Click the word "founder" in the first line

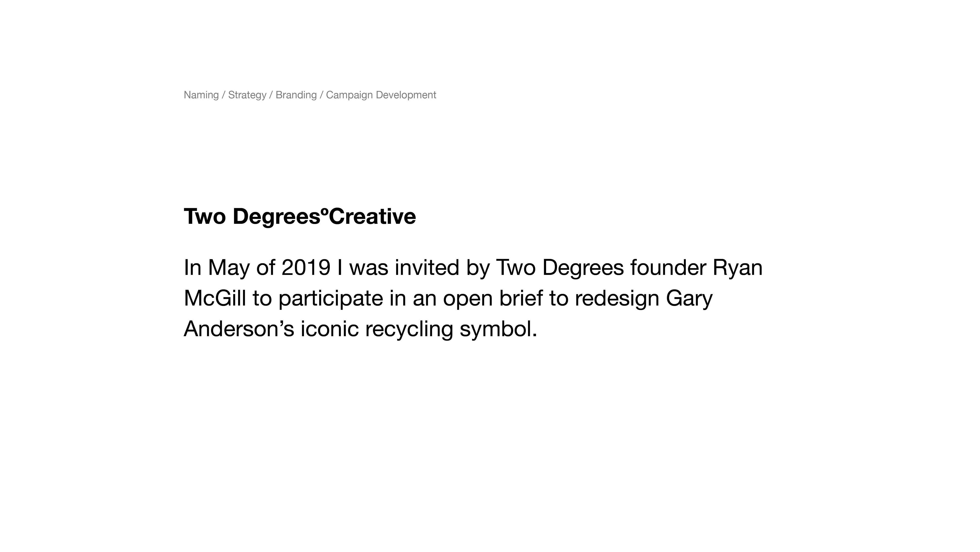coord(668,268)
